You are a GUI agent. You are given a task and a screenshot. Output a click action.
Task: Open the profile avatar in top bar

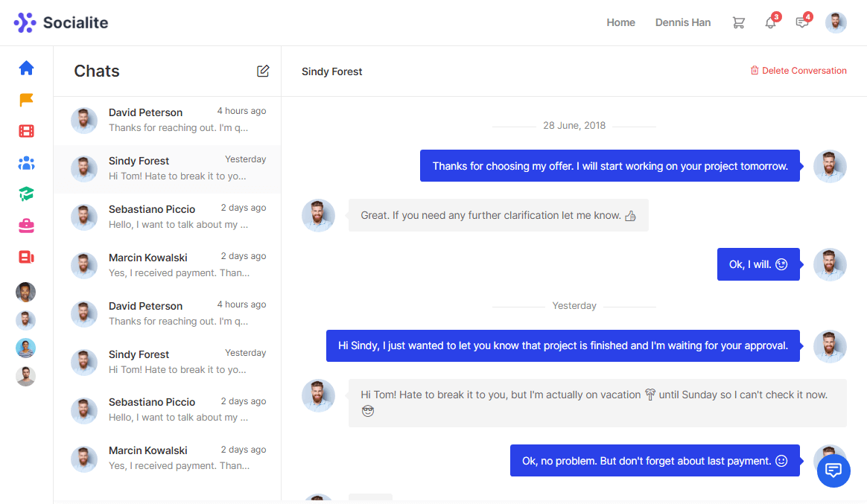836,22
